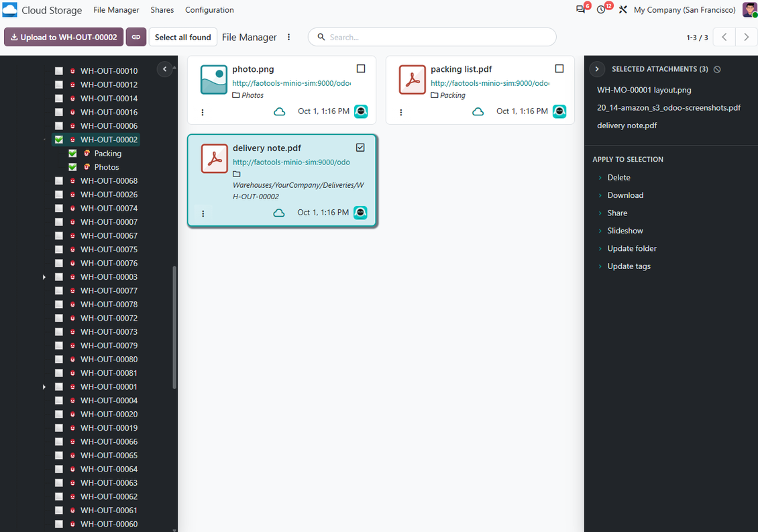Go to previous page arrow
Image resolution: width=758 pixels, height=532 pixels.
coord(724,38)
